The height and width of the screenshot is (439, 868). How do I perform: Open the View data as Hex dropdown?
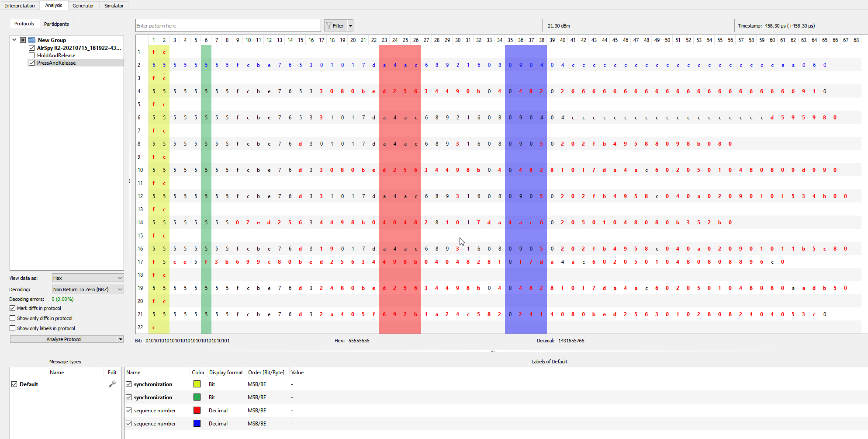pyautogui.click(x=88, y=278)
